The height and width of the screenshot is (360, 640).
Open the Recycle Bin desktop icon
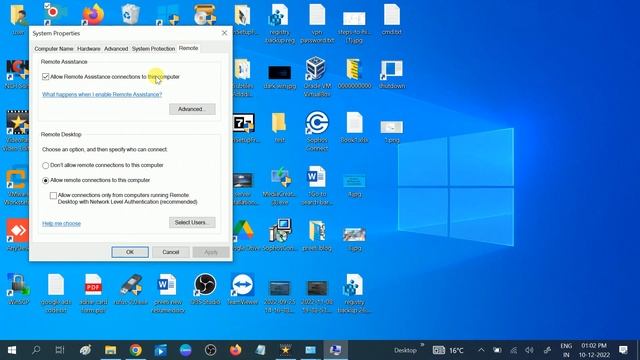coord(131,14)
